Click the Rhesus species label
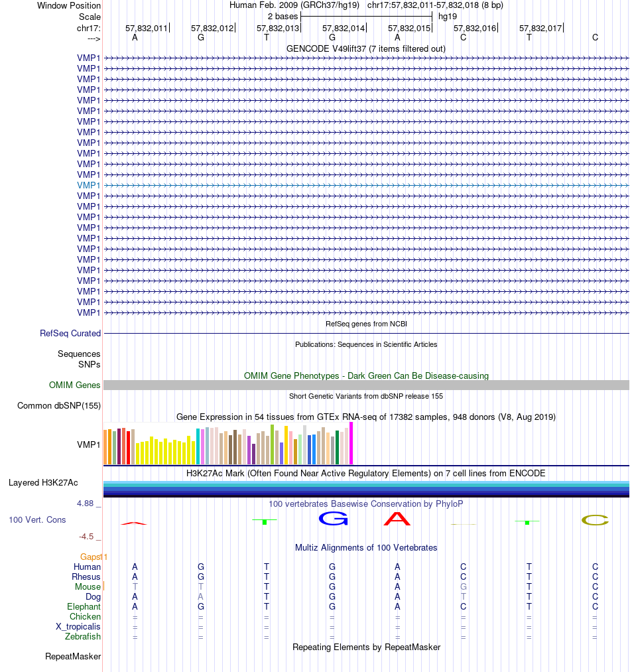 coord(86,576)
